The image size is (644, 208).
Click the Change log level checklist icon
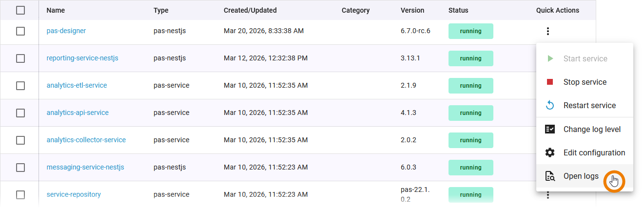[x=550, y=129]
